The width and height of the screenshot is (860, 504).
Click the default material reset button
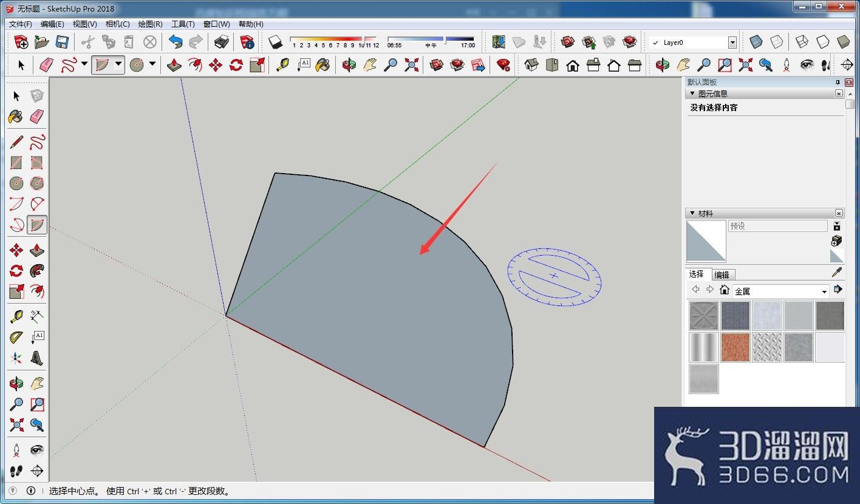tap(837, 256)
